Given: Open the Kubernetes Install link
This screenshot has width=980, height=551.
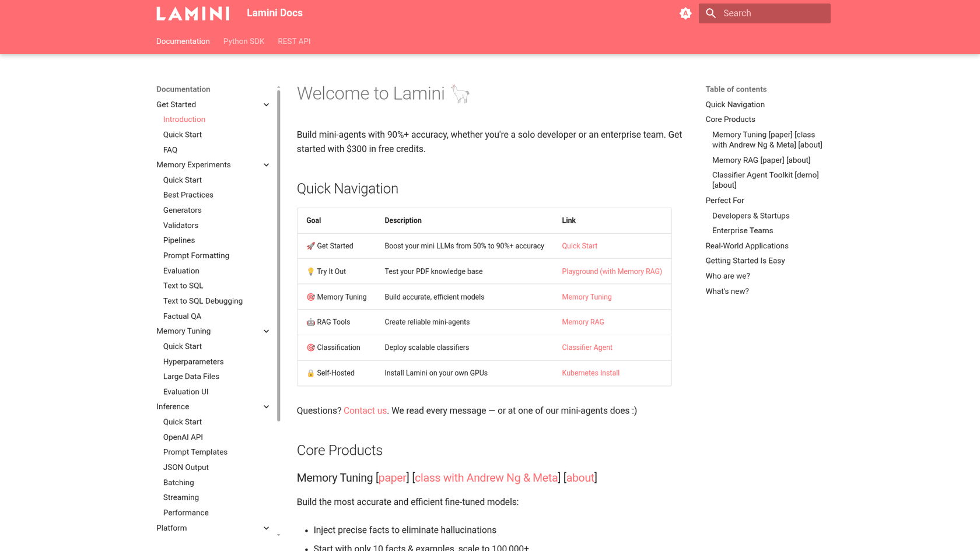Looking at the screenshot, I should click(x=591, y=373).
